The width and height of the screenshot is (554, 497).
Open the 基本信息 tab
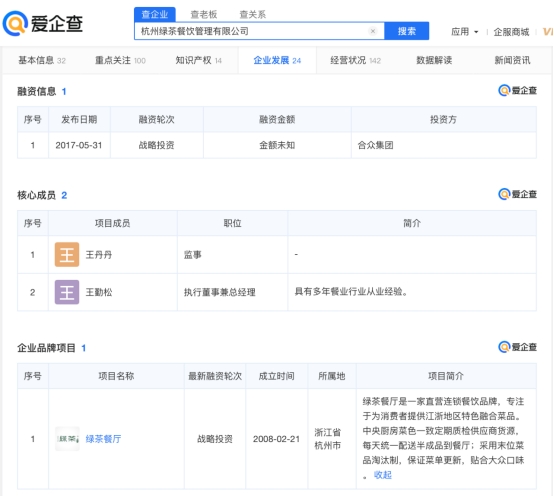point(42,60)
